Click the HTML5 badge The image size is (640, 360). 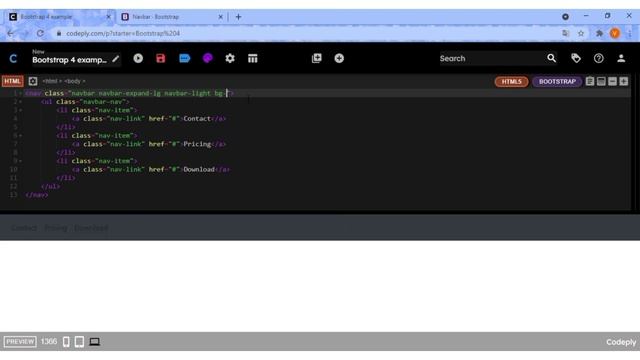(511, 82)
